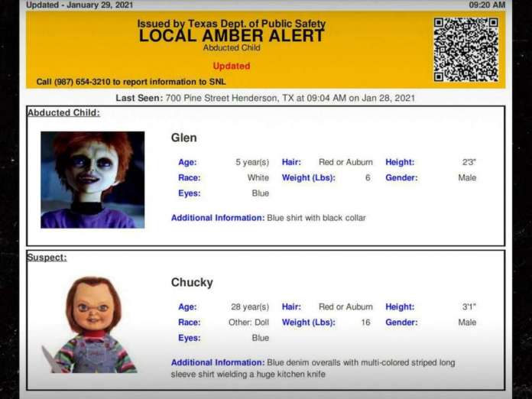Select the name Chucky
Image resolution: width=532 pixels, height=399 pixels.
click(x=192, y=282)
